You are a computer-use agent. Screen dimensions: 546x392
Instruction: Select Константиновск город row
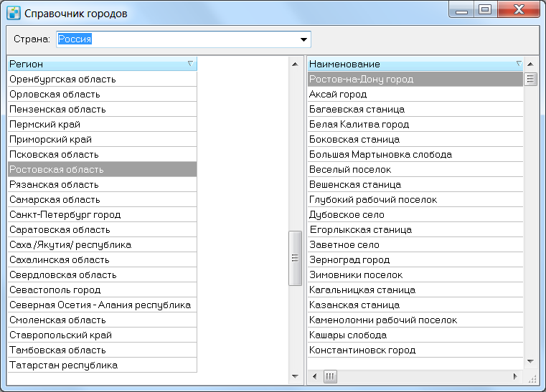415,350
